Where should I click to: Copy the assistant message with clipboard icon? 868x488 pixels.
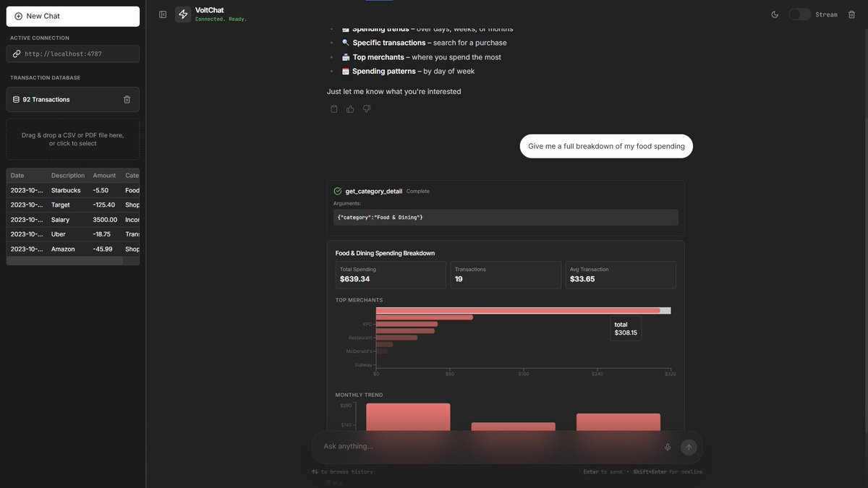pyautogui.click(x=334, y=109)
